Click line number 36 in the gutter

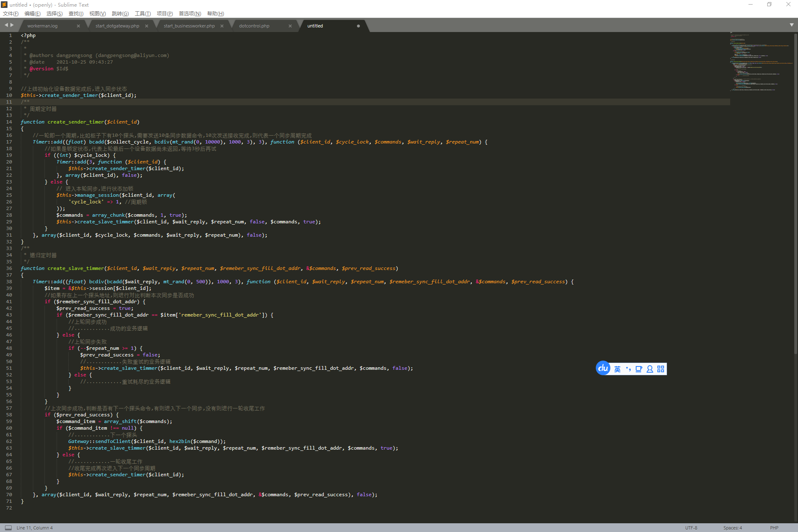(9, 268)
